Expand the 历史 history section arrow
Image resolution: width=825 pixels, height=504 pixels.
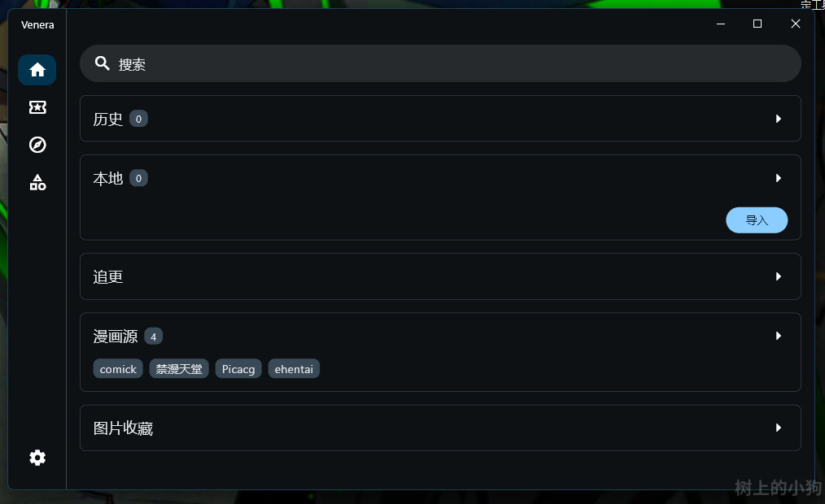778,119
